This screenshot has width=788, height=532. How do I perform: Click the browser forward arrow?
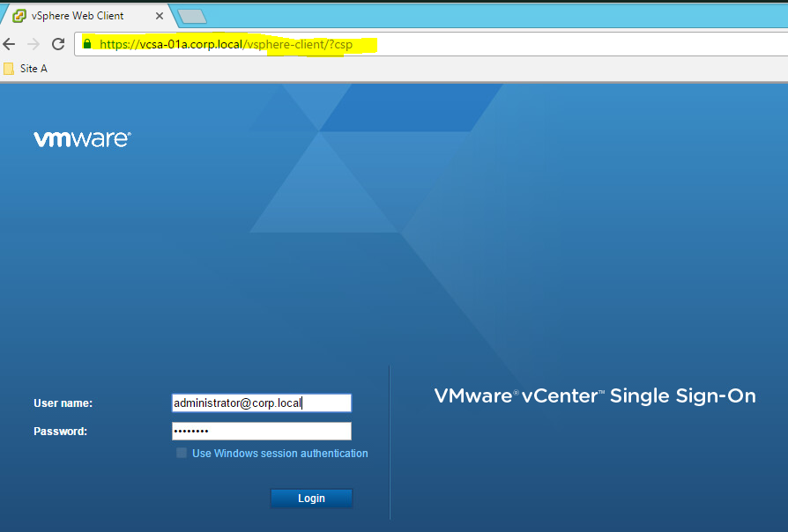point(33,44)
